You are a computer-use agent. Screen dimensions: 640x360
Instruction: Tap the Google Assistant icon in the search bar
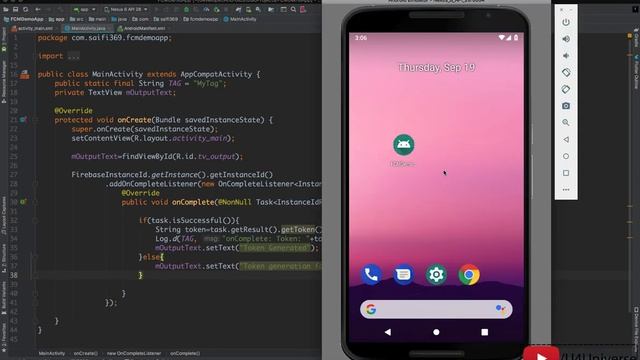click(500, 309)
